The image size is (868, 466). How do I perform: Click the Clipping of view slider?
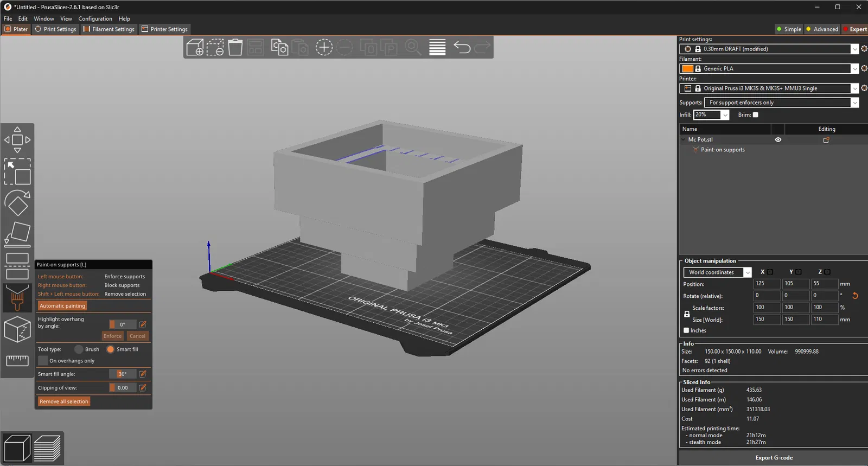tap(123, 387)
